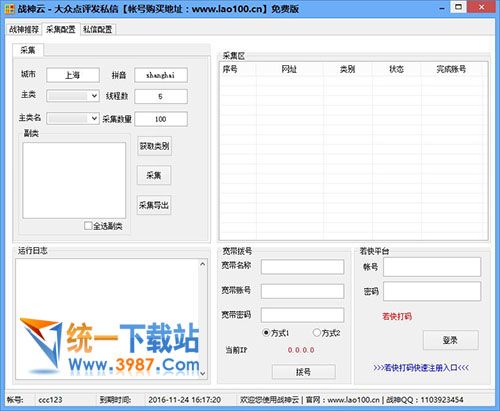Viewport: 500px width, 411px height.
Task: Click the 采集导出 button
Action: click(x=154, y=205)
